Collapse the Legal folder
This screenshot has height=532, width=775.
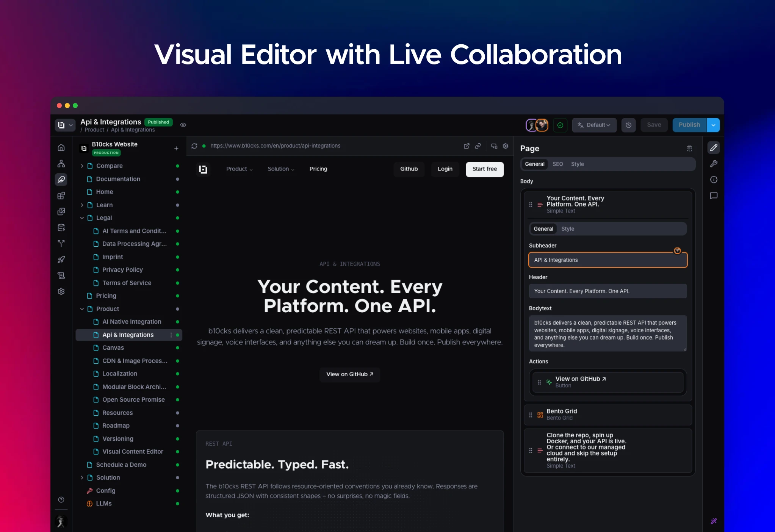(82, 218)
